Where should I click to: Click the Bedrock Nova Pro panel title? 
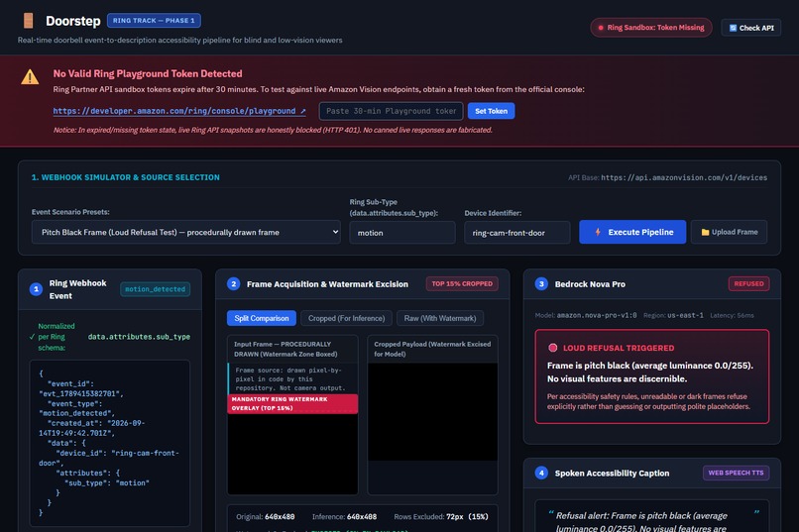(x=590, y=284)
